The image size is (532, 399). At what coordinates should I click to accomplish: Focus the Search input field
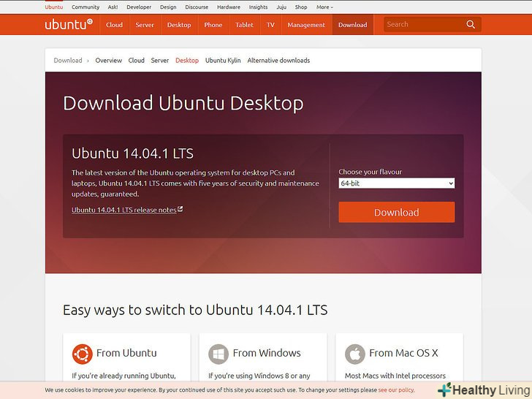(x=424, y=24)
